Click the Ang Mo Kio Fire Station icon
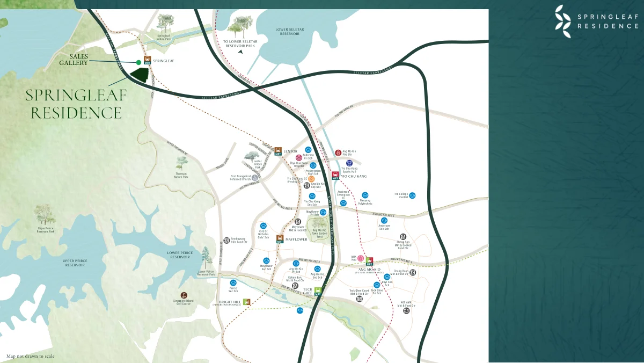This screenshot has width=644, height=363. pos(338,153)
